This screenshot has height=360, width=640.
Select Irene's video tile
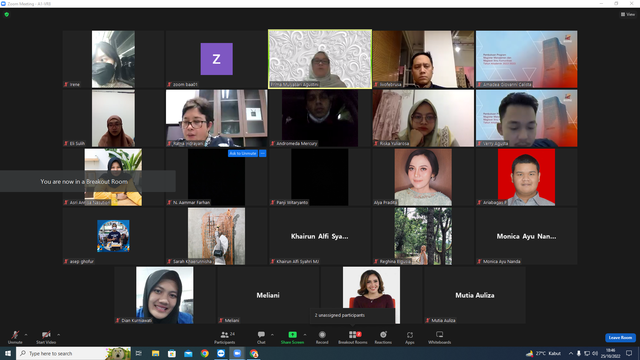pos(113,59)
